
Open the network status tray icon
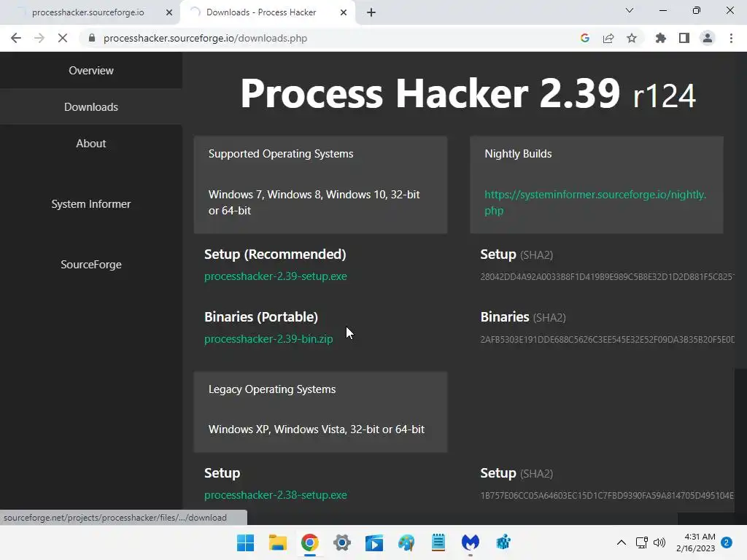642,542
